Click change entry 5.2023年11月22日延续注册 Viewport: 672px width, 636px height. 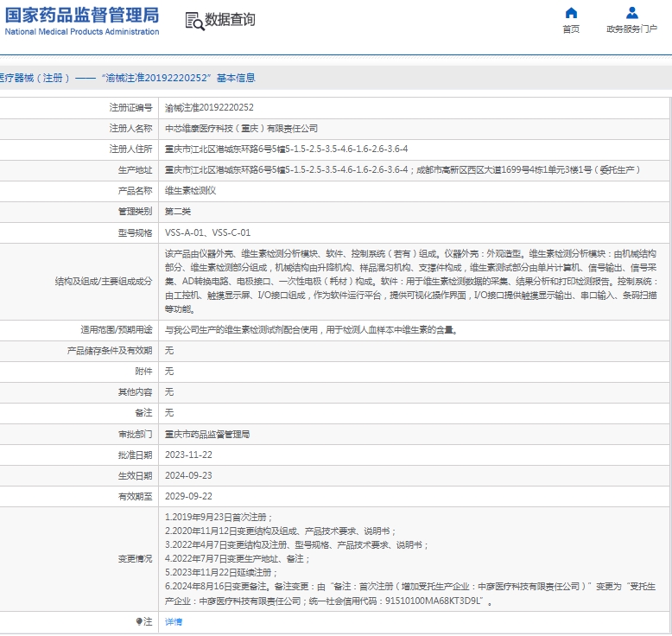(221, 573)
